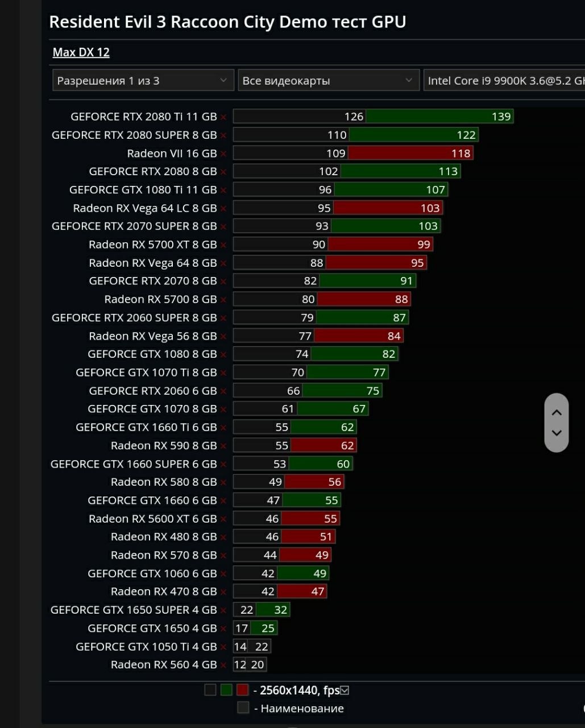Remove GEFORCE GTX 1070 Ti x icon
Image resolution: width=585 pixels, height=728 pixels.
223,373
